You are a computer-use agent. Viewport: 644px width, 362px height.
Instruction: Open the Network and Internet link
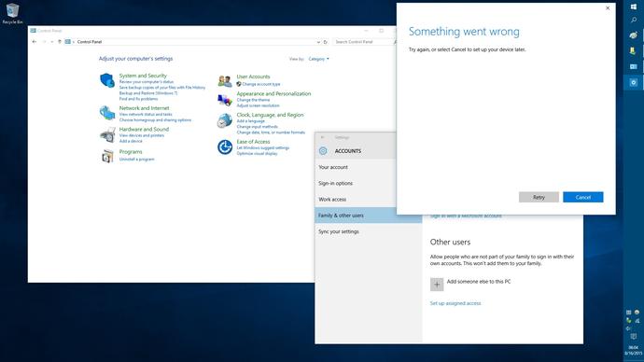(x=144, y=108)
